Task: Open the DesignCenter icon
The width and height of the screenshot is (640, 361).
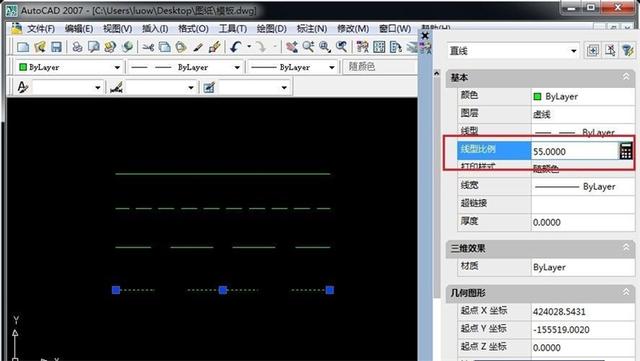Action: 379,47
